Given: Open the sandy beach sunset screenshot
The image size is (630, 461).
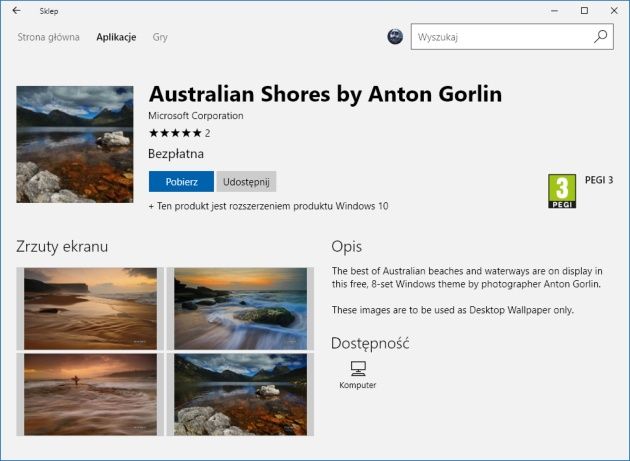Looking at the screenshot, I should (x=90, y=309).
